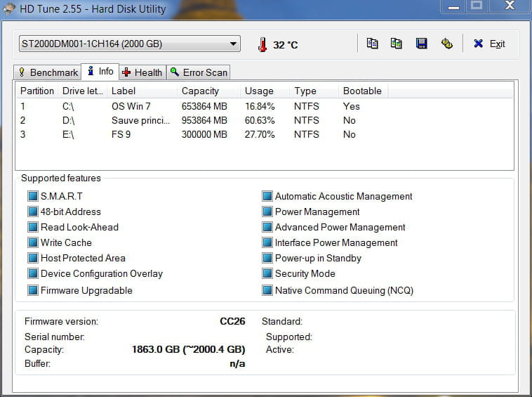Click the Interface Power Management checkbox
Screen dimensions: 532x397
click(267, 242)
